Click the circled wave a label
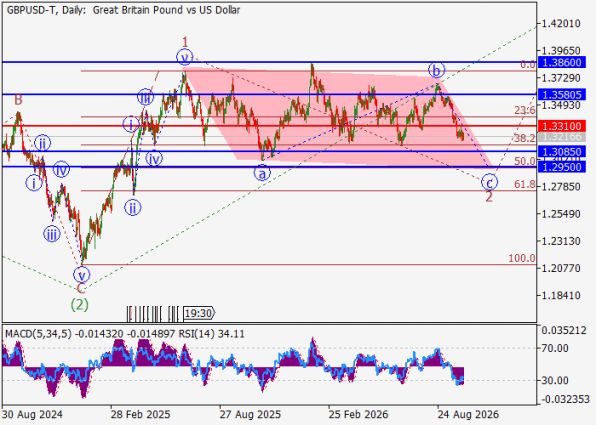Viewport: 596px width, 425px height. tap(262, 173)
